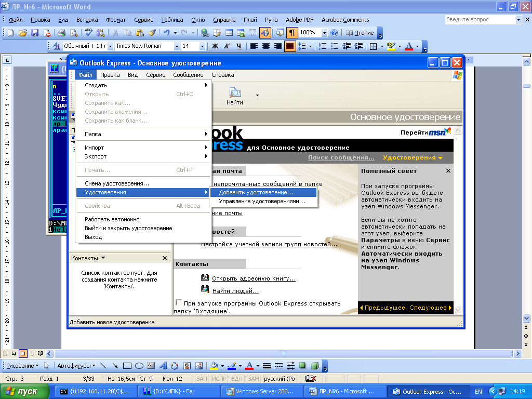Toggle center alignment

pos(266,46)
